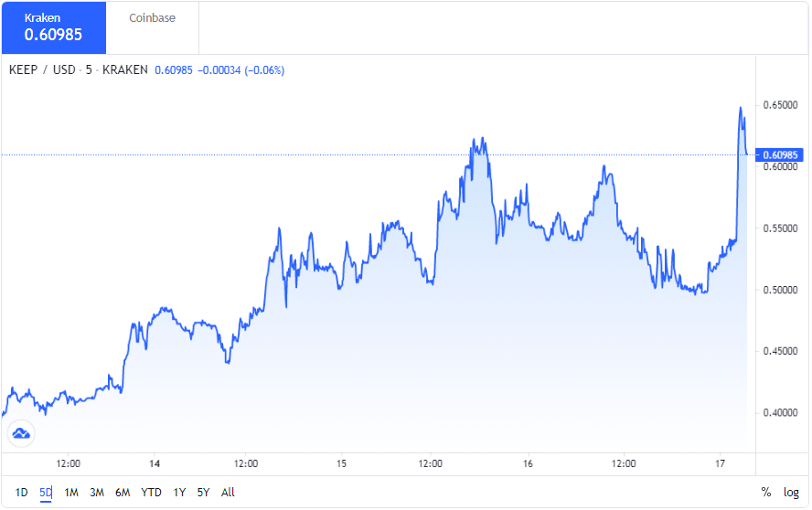This screenshot has height=510, width=812.
Task: Click the 0.40000 price axis label
Action: click(780, 412)
